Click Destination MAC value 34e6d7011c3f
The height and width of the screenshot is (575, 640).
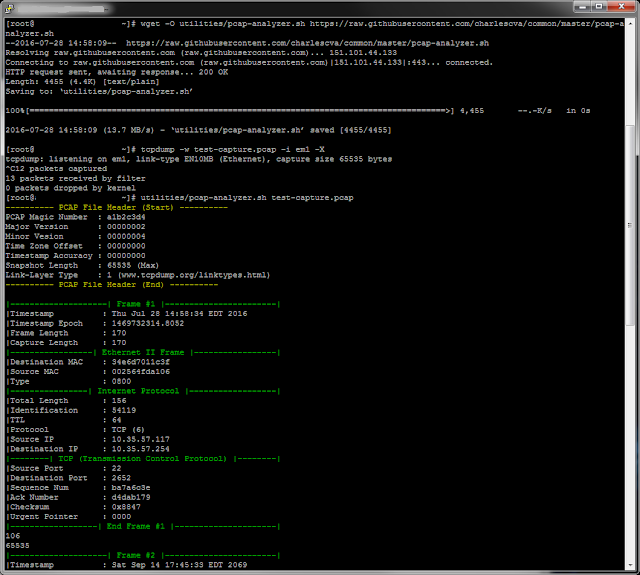(141, 362)
